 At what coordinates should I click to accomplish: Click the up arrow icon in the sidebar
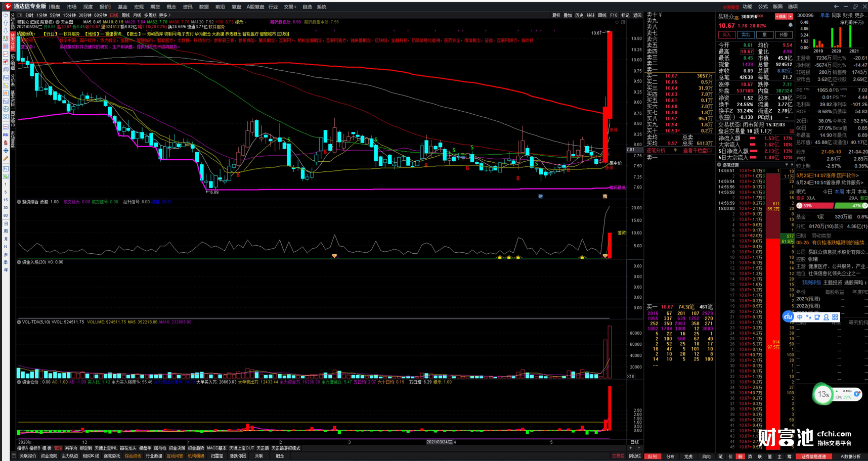coord(6,23)
